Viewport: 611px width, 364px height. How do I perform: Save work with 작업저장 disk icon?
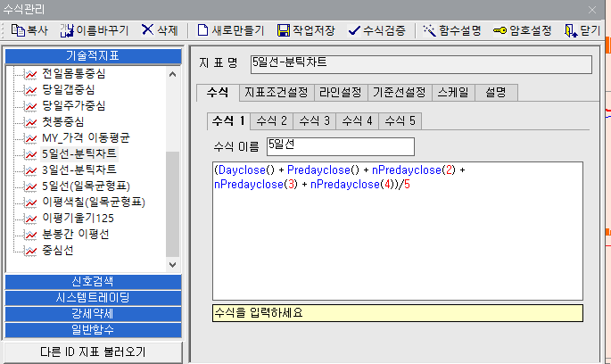pyautogui.click(x=284, y=30)
